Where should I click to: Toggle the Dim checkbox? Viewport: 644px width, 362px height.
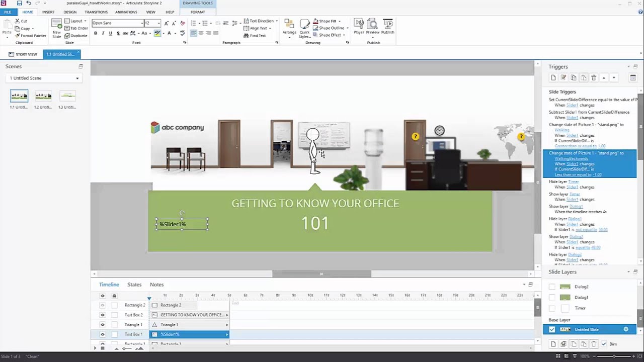[604, 344]
